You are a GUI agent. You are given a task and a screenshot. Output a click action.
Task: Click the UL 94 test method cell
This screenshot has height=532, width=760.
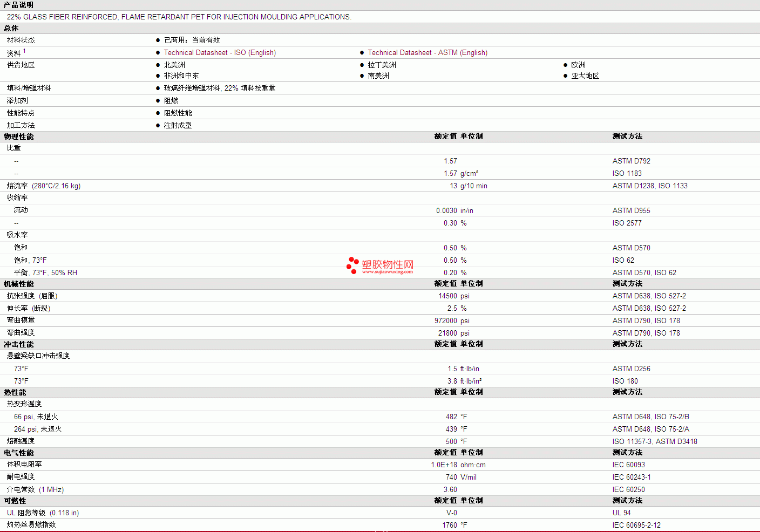point(622,513)
